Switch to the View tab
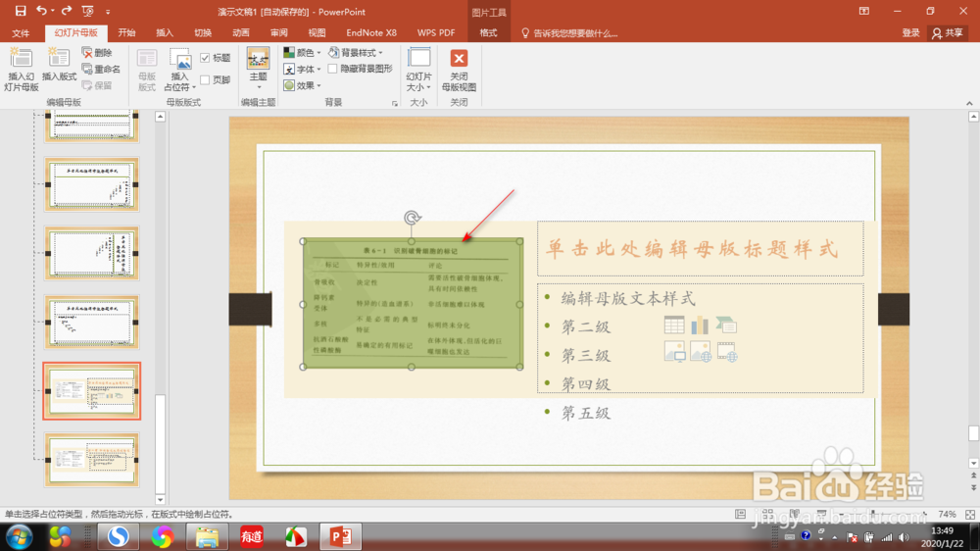 coord(317,33)
